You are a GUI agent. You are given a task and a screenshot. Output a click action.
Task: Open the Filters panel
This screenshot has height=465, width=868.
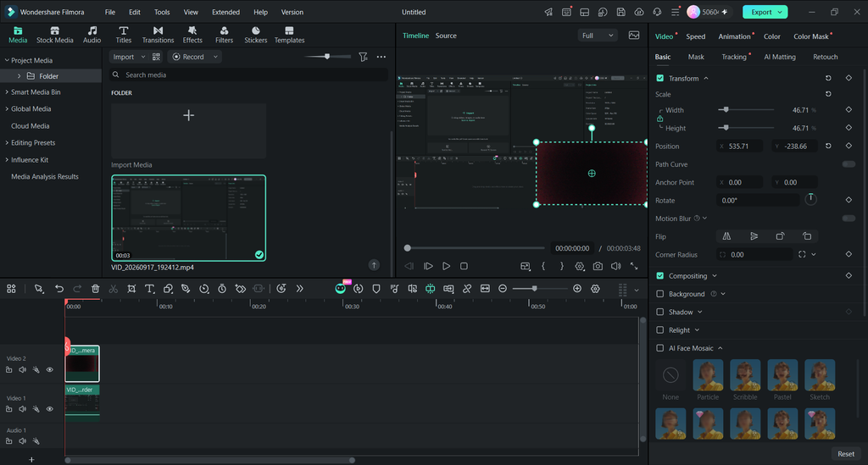point(224,35)
